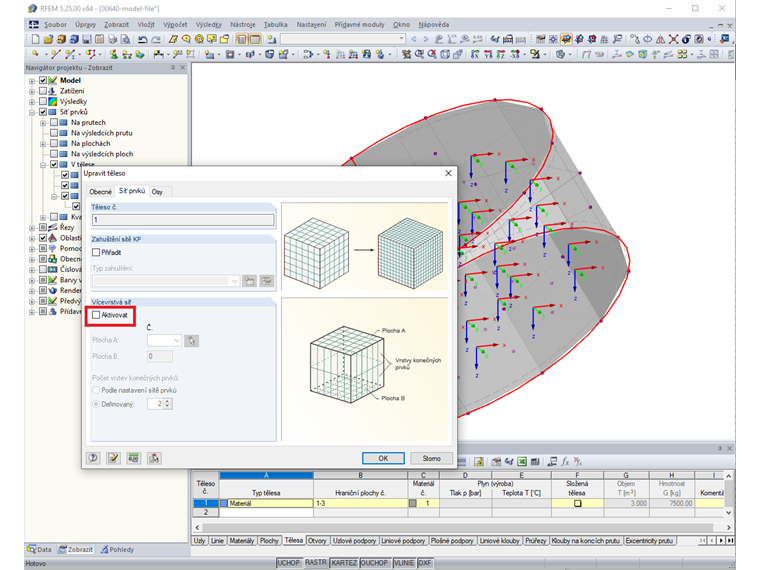
Task: Click the table horizontal scrollbar
Action: coord(457,527)
